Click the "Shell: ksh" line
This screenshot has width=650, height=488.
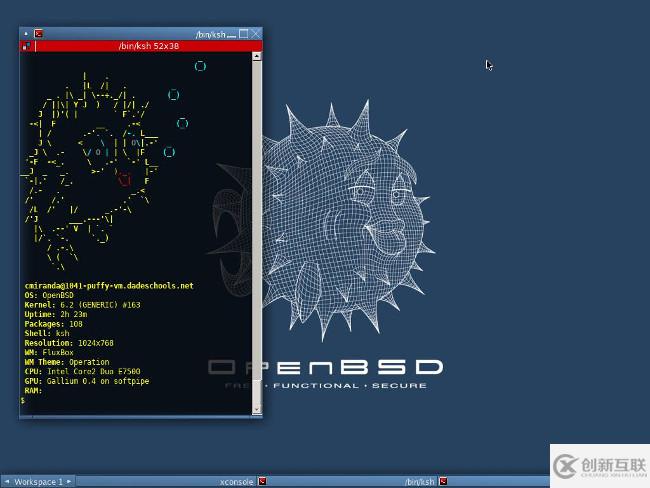(47, 333)
